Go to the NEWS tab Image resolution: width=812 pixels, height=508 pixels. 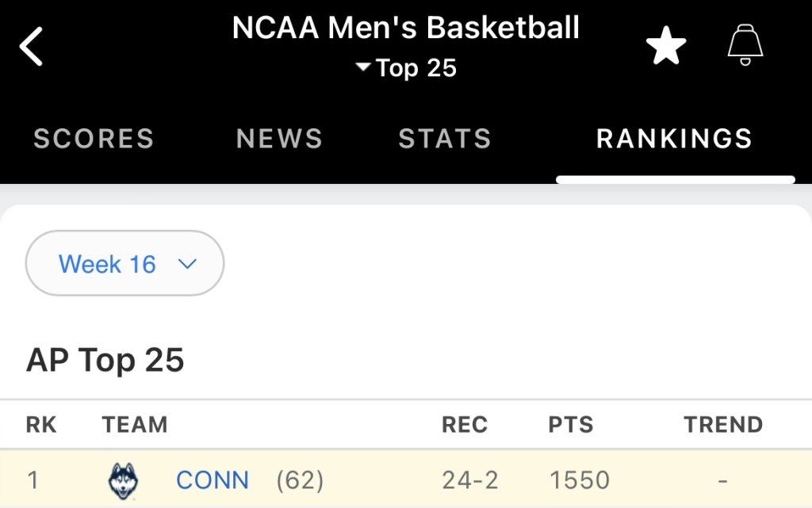tap(279, 139)
